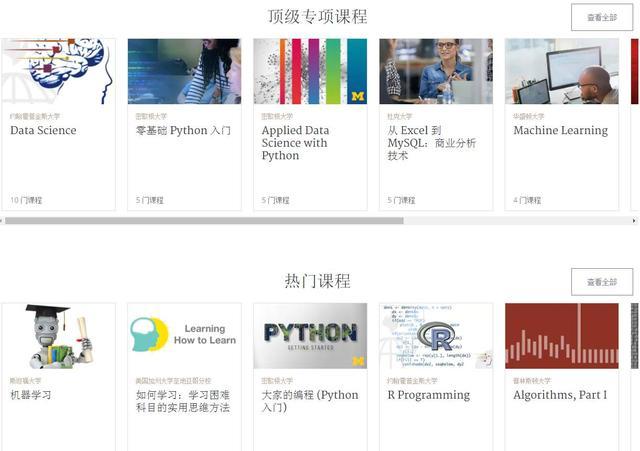Viewport: 640px width, 451px height.
Task: Open 从 Excel 到 MySQL:商业分析技术 title
Action: pyautogui.click(x=432, y=143)
